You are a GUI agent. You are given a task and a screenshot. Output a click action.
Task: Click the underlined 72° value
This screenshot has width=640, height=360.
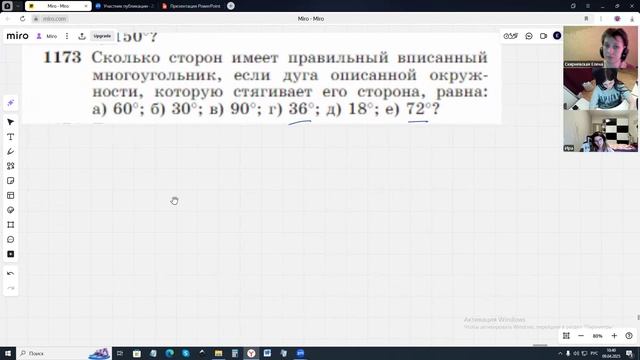click(x=419, y=109)
